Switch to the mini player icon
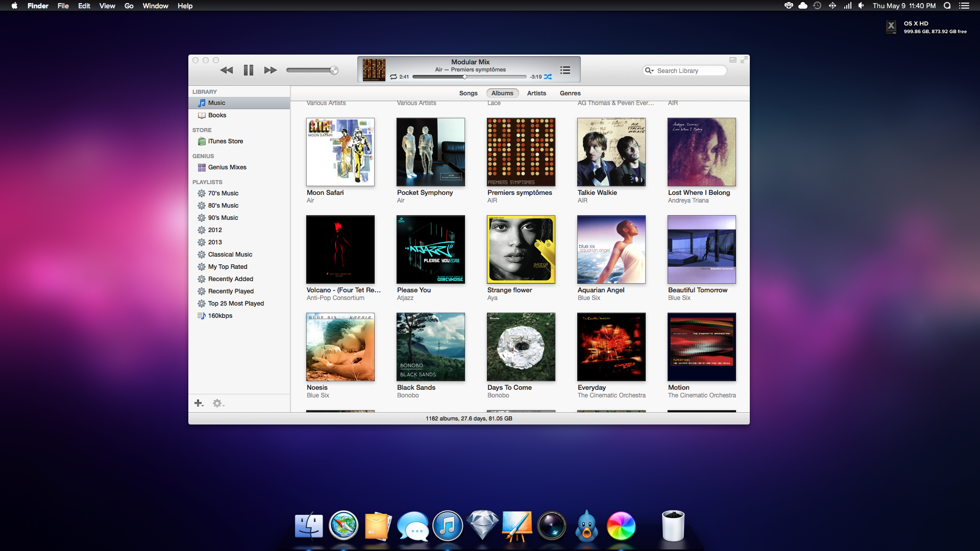Viewport: 980px width, 551px height. click(733, 60)
